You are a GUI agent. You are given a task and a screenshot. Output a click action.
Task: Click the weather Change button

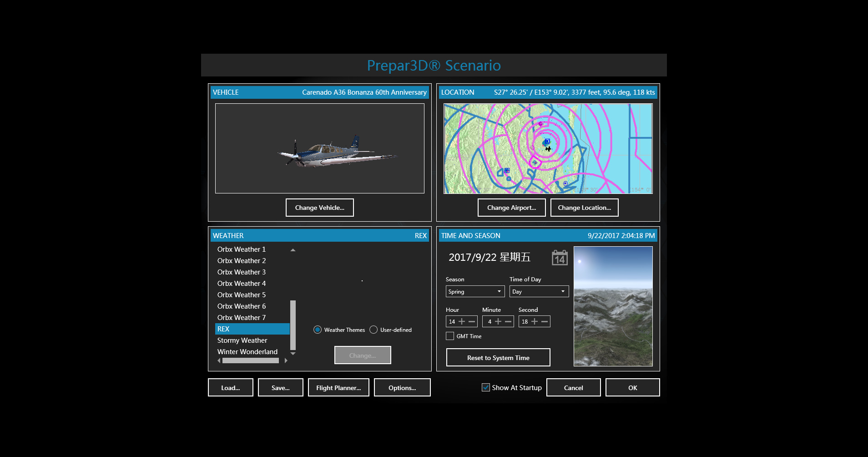[363, 355]
